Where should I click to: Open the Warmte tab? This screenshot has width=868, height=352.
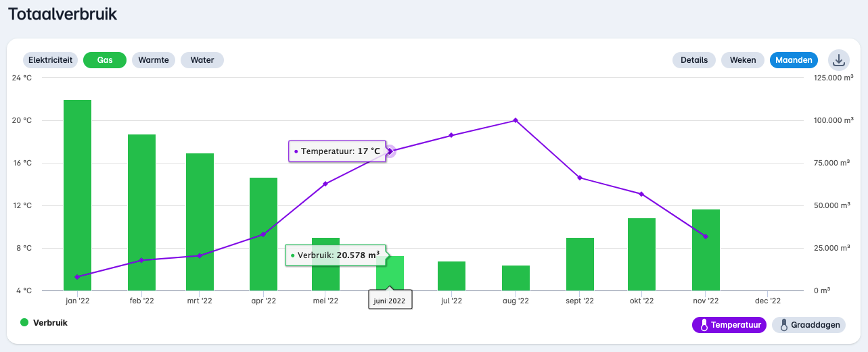(x=154, y=60)
